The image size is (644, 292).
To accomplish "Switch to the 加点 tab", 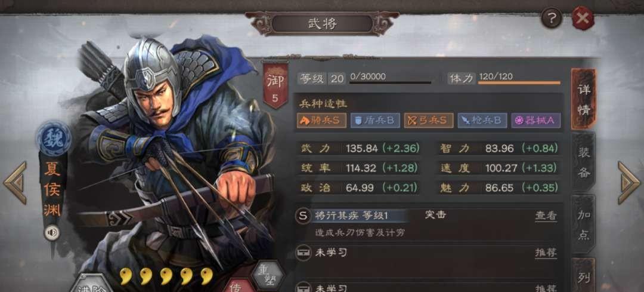I will click(x=584, y=225).
